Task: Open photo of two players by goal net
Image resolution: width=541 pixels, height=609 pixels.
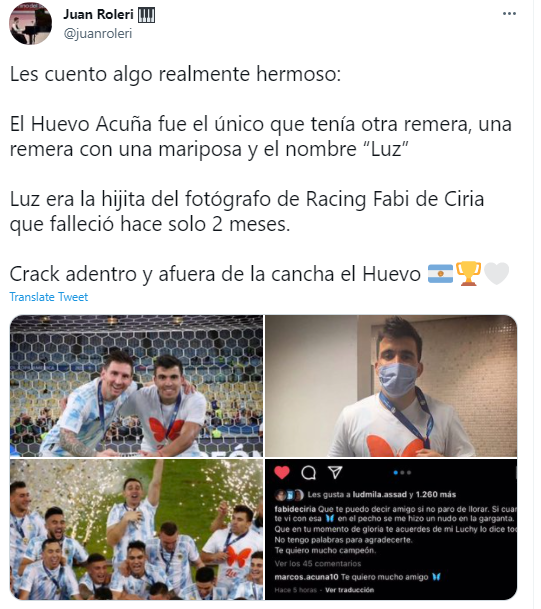Action: pos(136,386)
